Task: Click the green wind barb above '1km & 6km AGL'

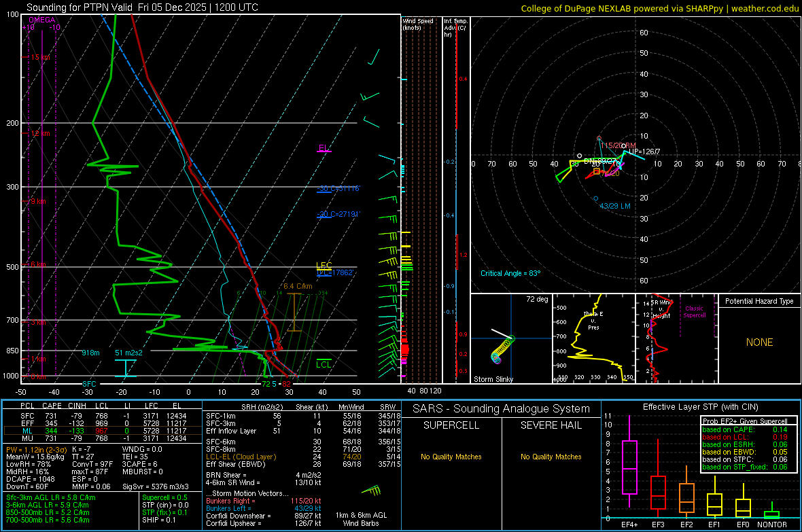Action: pyautogui.click(x=371, y=491)
